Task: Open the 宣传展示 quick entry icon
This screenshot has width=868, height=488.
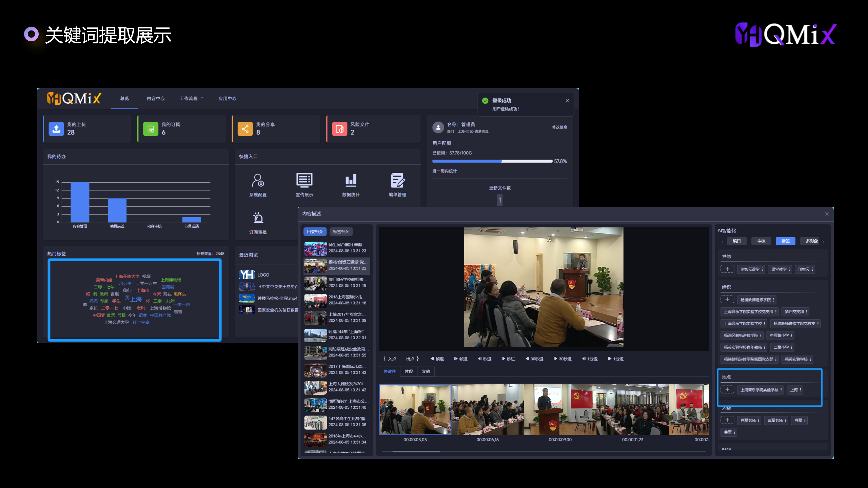Action: point(304,181)
